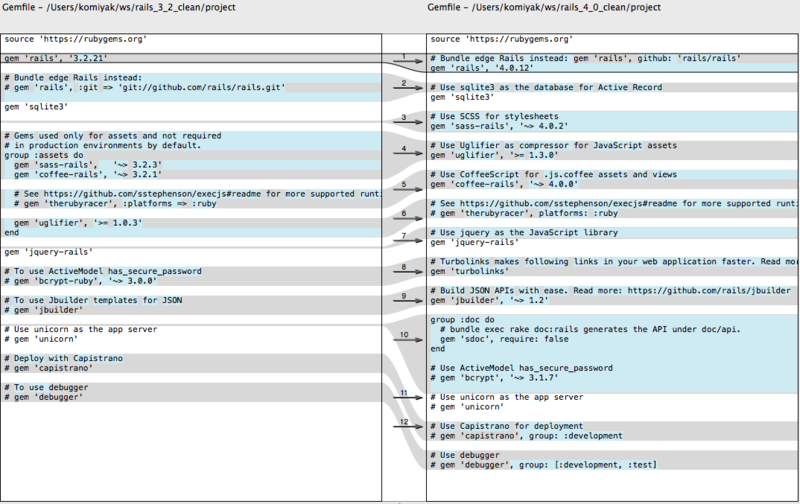The width and height of the screenshot is (800, 504).
Task: Click therubyracer ':platforms => :ruby' line
Action: coord(115,204)
